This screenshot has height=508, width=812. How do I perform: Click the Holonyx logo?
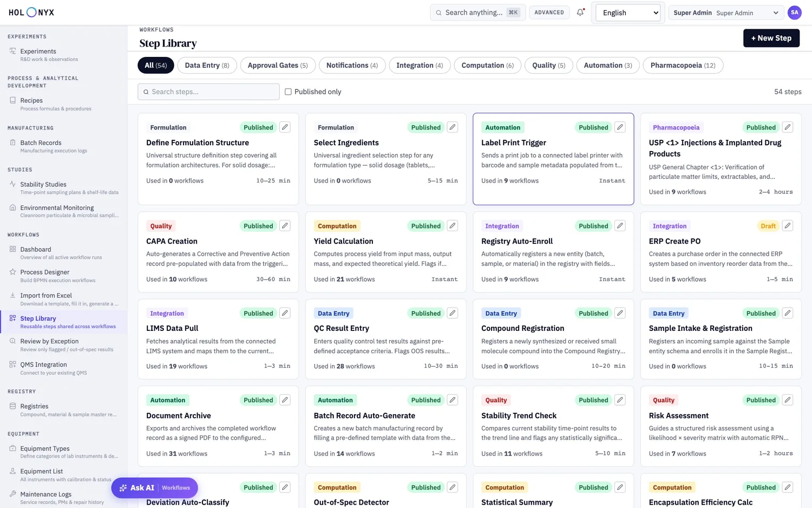(31, 12)
